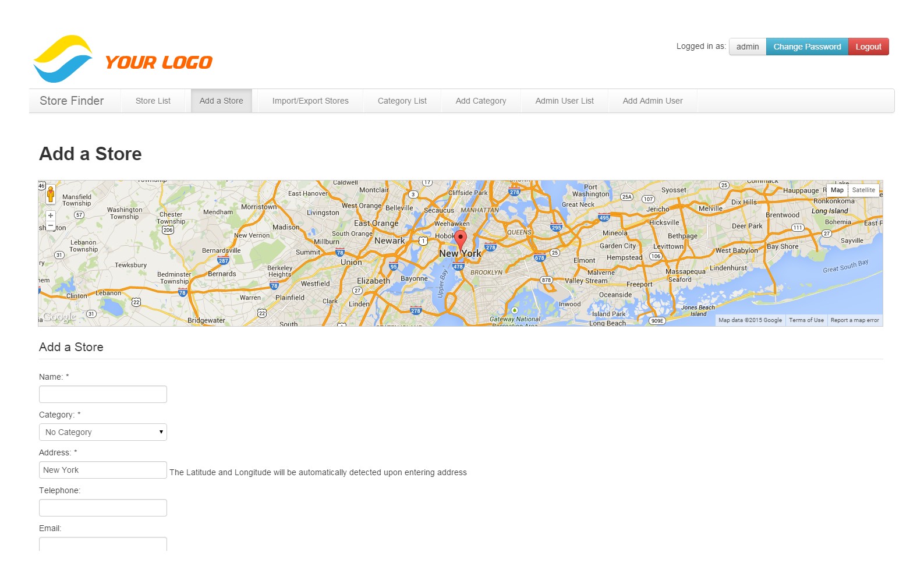Open the Add Category tab

point(481,101)
